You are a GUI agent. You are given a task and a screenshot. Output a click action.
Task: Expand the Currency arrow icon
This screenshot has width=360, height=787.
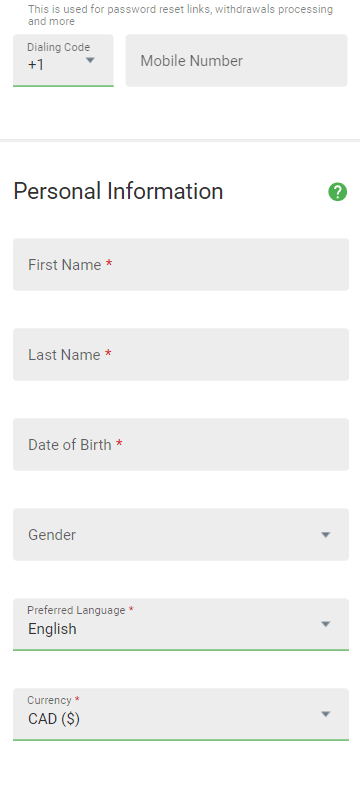325,714
